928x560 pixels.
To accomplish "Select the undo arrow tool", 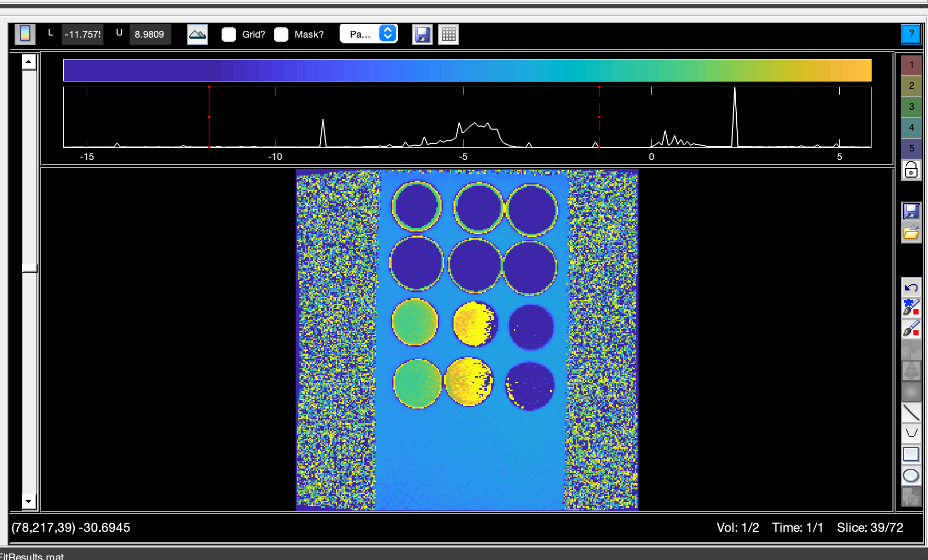I will 911,288.
